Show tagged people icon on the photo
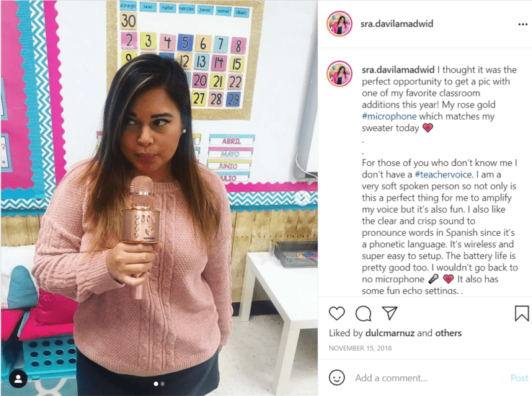Screen dimensions: 532x396 click(x=19, y=378)
